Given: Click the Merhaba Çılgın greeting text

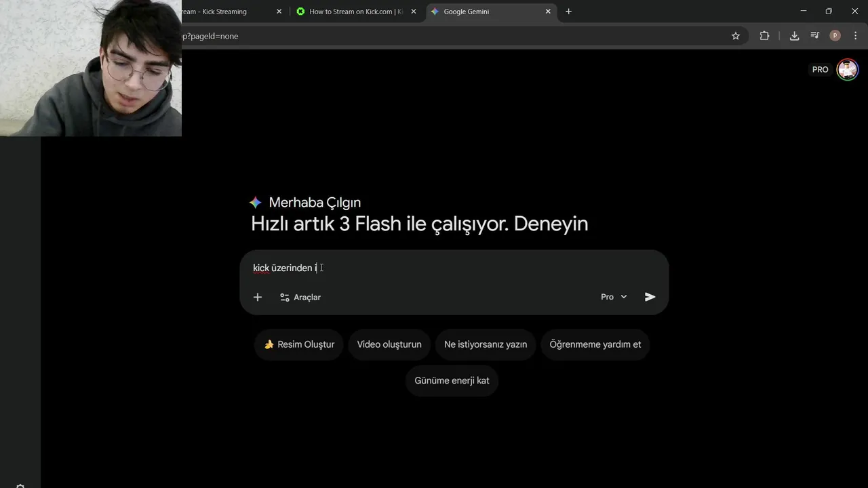Looking at the screenshot, I should click(x=315, y=202).
